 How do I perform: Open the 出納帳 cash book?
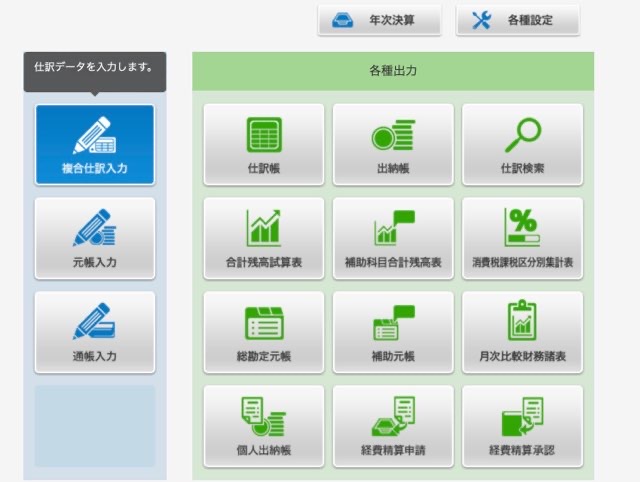coord(393,144)
